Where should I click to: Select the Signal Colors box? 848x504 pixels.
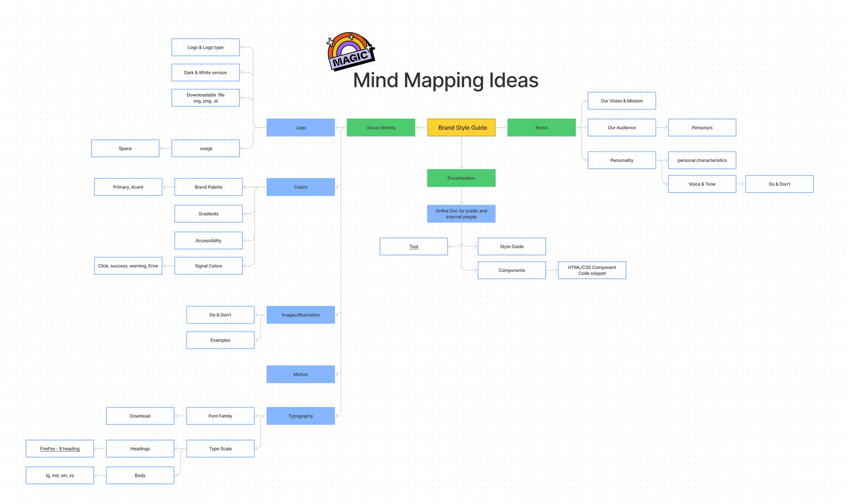coord(209,266)
